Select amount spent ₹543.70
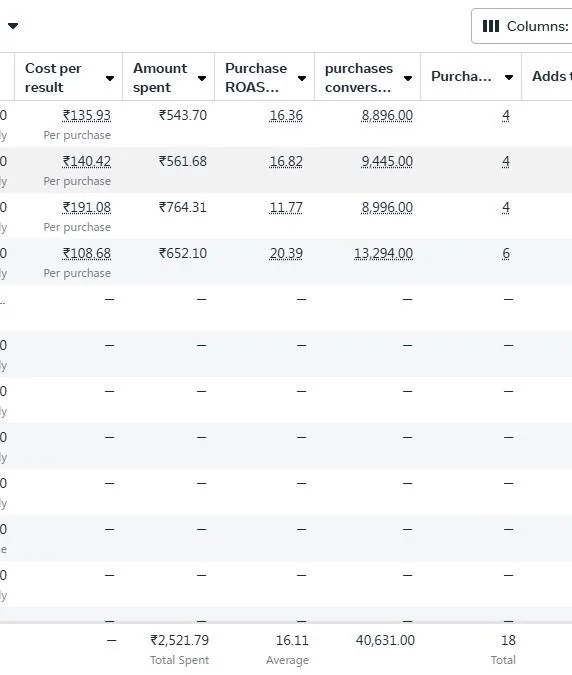Screen dimensions: 572x675 point(183,115)
